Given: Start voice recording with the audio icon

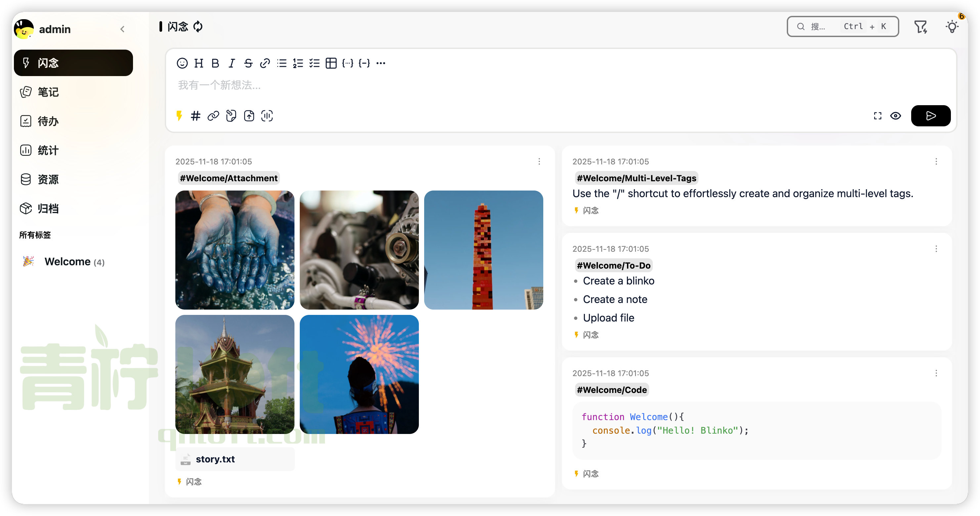Looking at the screenshot, I should 267,115.
